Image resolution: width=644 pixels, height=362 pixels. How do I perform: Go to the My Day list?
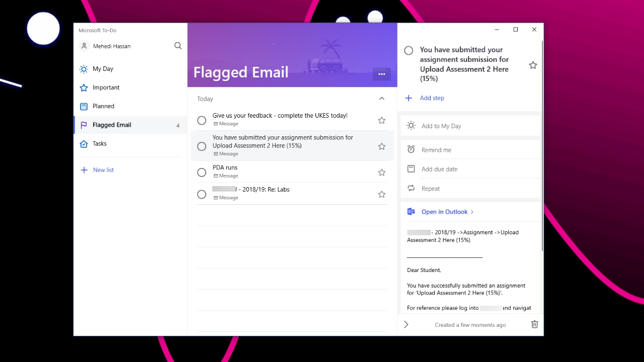pos(130,69)
